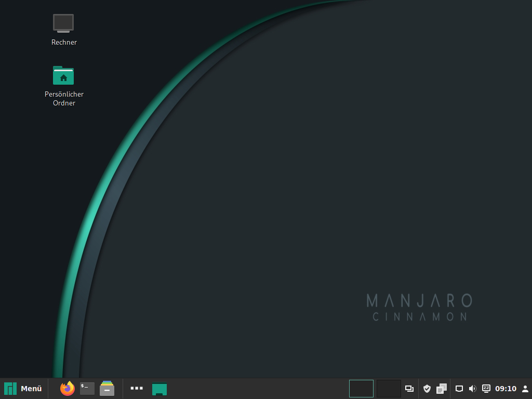Open the volume sound applet

click(473, 389)
